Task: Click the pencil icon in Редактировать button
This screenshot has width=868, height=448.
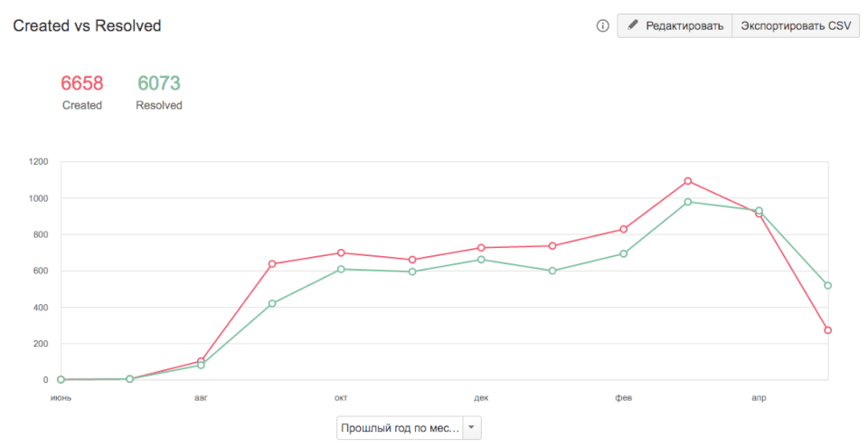Action: [633, 25]
